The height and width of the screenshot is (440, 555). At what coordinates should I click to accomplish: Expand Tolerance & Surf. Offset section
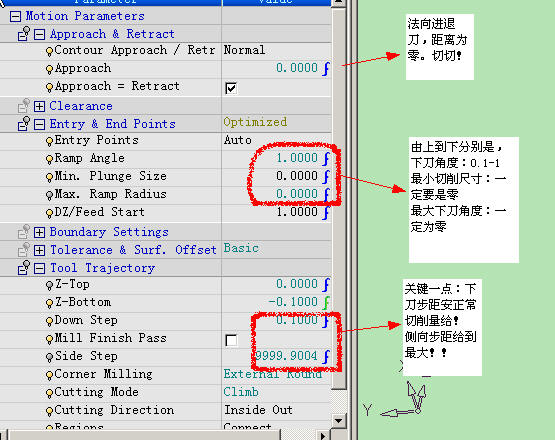[x=39, y=250]
